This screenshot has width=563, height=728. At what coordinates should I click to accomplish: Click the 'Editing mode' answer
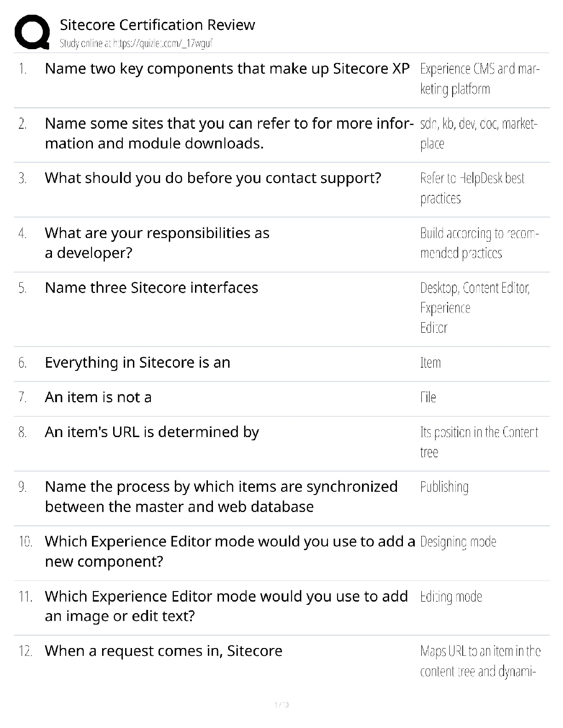click(451, 597)
